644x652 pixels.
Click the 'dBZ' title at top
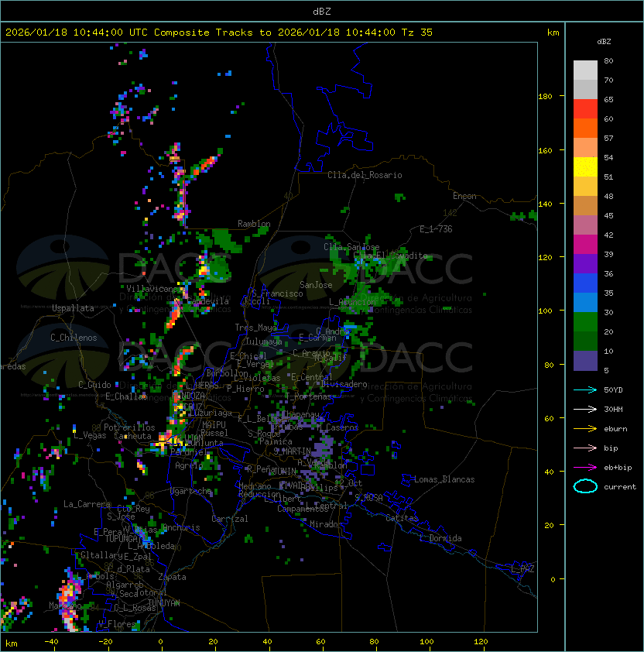pos(322,11)
